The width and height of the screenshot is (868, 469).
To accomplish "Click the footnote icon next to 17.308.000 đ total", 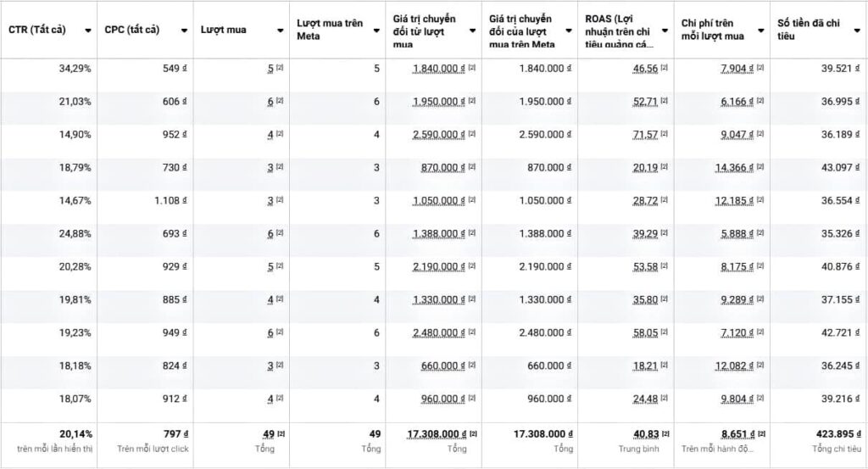I will coord(472,434).
